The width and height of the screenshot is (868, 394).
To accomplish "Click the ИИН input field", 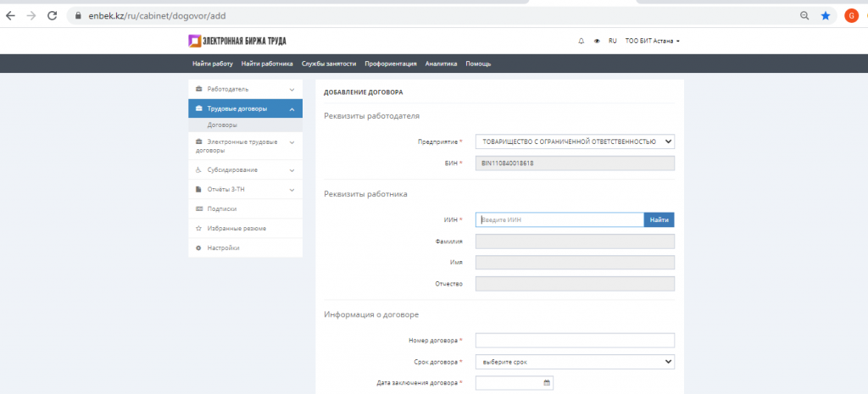I will 559,219.
